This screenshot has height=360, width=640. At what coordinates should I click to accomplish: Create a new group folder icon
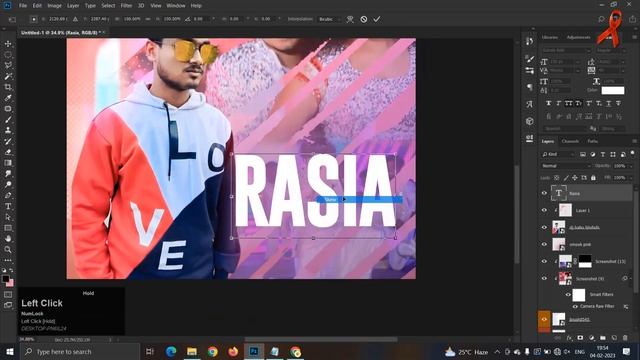click(603, 338)
